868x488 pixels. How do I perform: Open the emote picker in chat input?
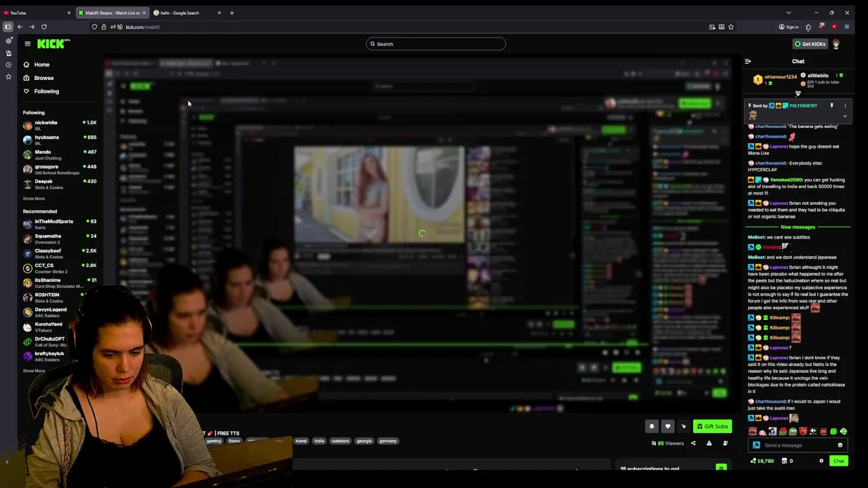click(x=840, y=445)
